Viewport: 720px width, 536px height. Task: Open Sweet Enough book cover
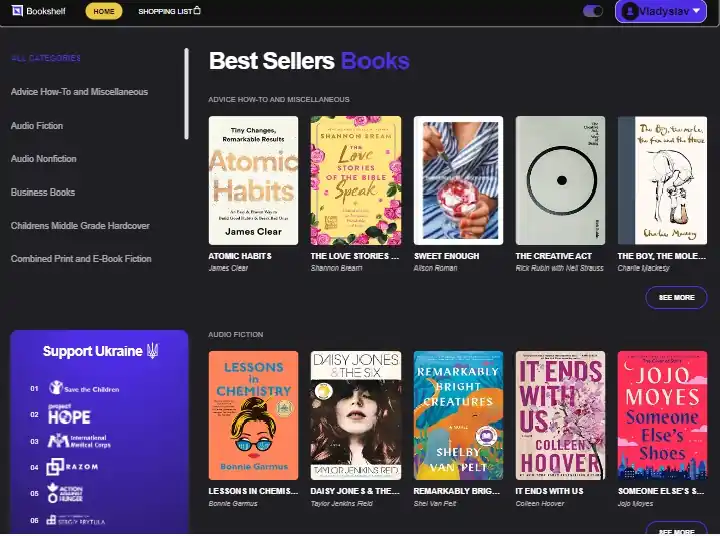[458, 181]
